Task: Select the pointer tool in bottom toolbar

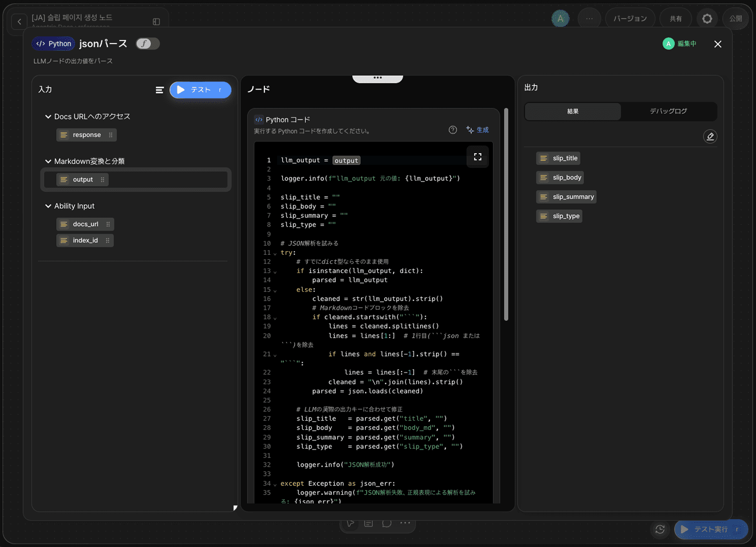Action: point(350,523)
